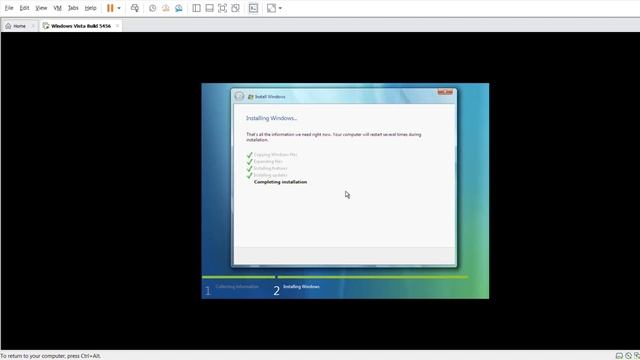640x360 pixels.
Task: Close the Windows Vista Build 5456 tab
Action: pyautogui.click(x=117, y=26)
